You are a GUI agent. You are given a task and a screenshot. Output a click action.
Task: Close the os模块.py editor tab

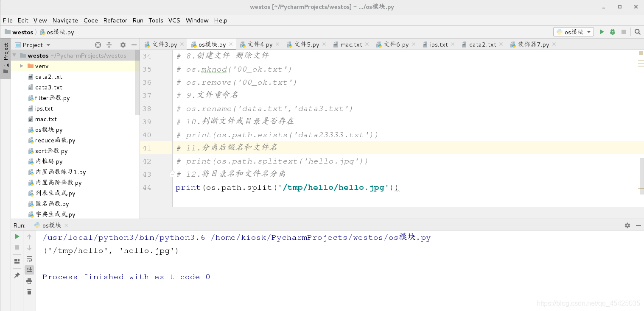[x=231, y=44]
